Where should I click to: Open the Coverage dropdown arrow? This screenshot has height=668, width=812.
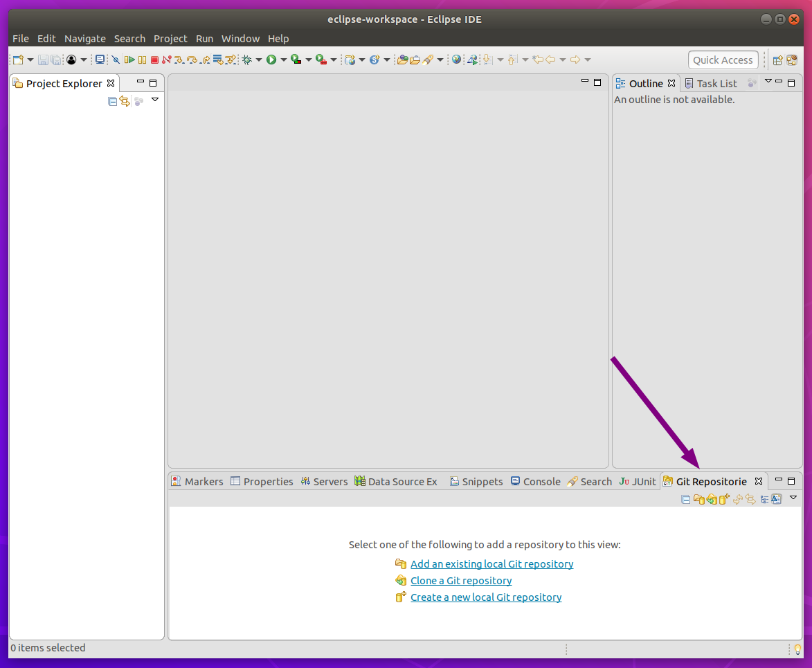point(308,60)
